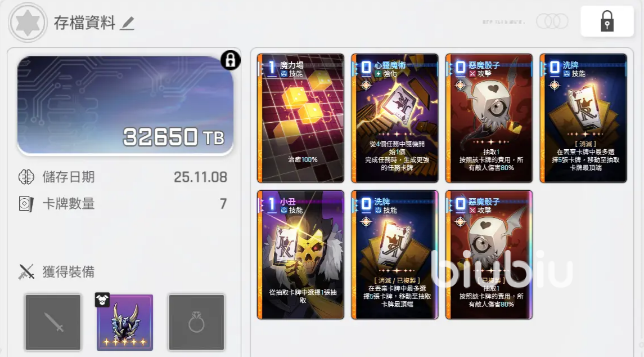Select the duplicated 洗牌 card in bottom row
Viewport: 644px width, 357px height.
[395, 255]
